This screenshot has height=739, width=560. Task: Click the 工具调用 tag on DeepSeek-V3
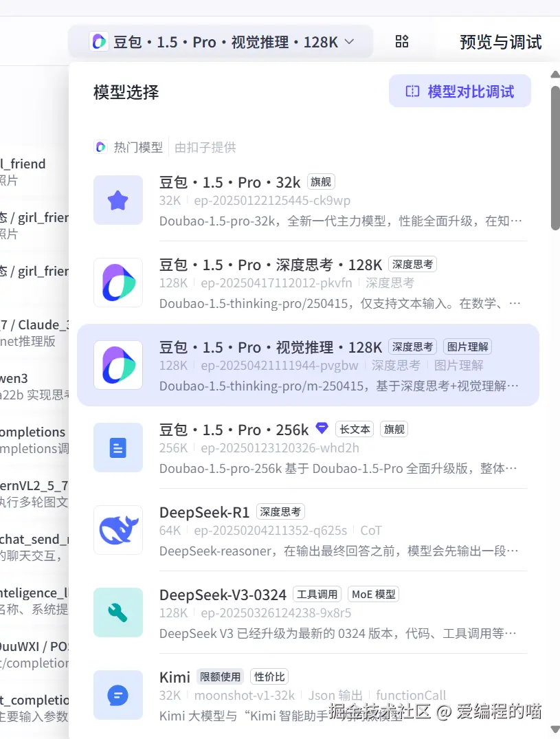pyautogui.click(x=317, y=594)
